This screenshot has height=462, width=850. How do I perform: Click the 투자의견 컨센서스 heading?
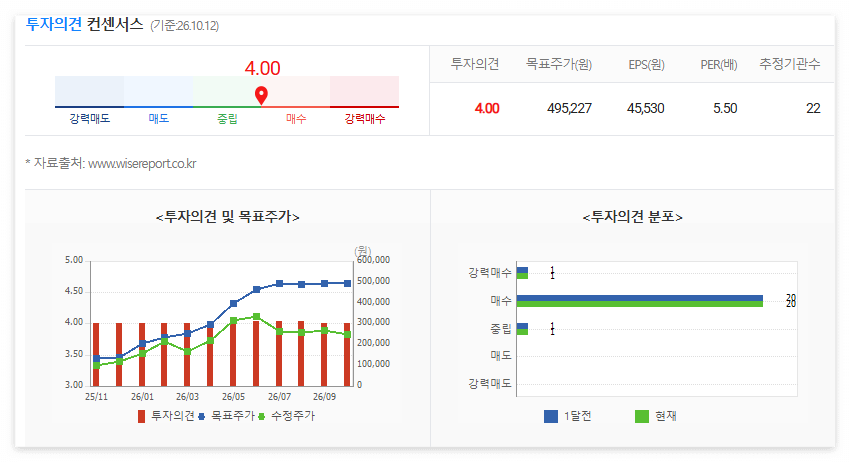[85, 24]
